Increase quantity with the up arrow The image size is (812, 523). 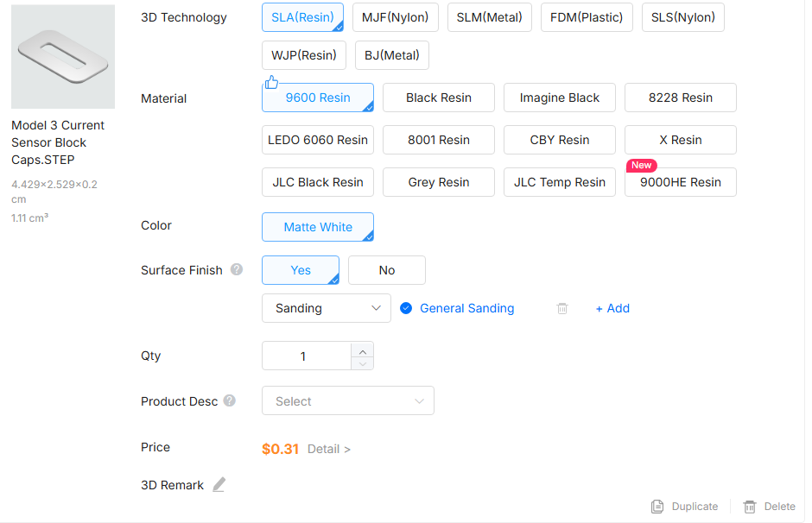tap(363, 350)
